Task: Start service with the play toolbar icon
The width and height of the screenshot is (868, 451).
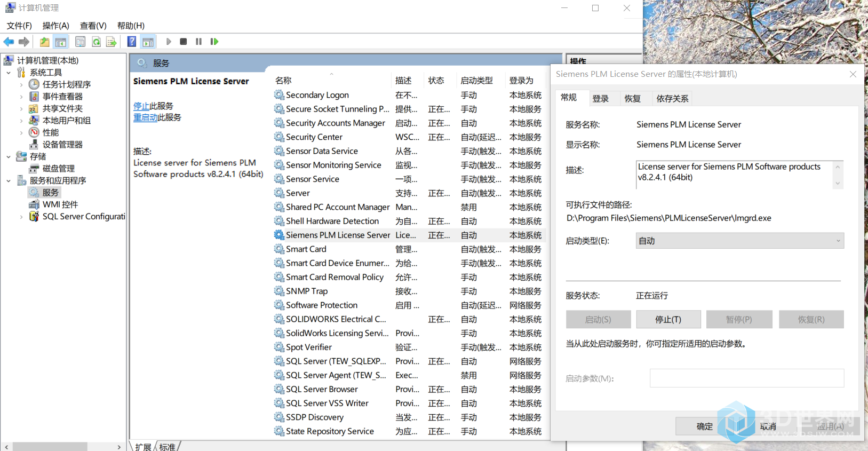Action: (169, 42)
